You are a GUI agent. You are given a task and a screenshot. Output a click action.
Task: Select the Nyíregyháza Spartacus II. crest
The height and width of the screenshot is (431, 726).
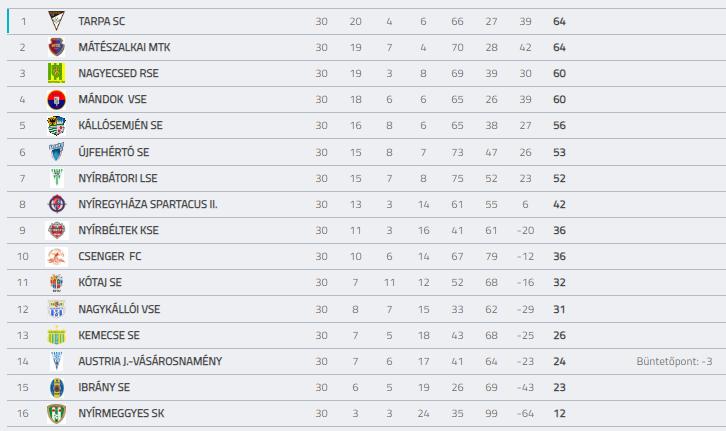point(56,204)
